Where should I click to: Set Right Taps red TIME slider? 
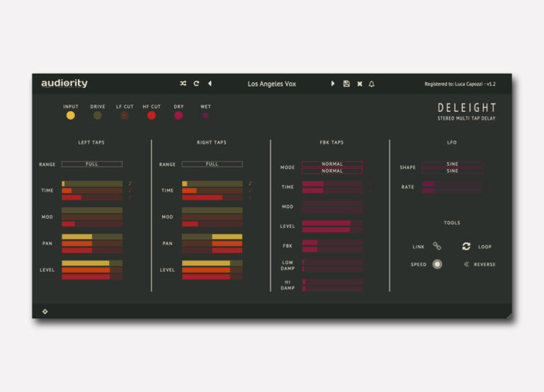coord(212,197)
